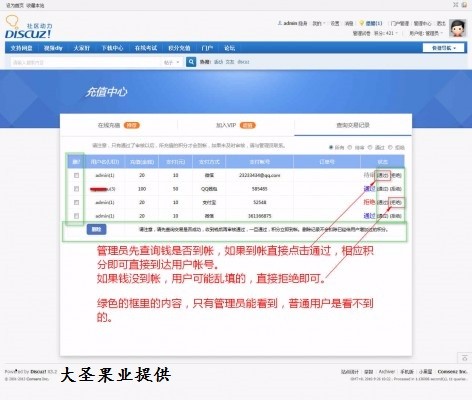This screenshot has width=472, height=400.
Task: Click the reminder lightbulb notification icon
Action: point(361,23)
